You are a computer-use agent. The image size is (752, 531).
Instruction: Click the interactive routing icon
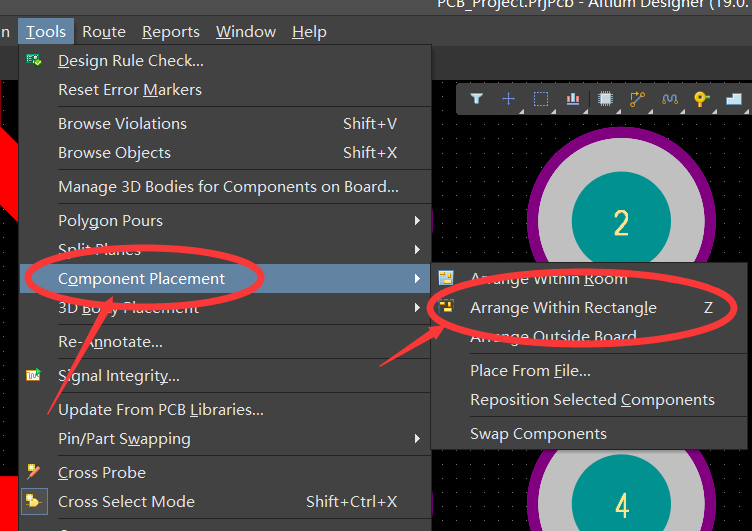637,99
